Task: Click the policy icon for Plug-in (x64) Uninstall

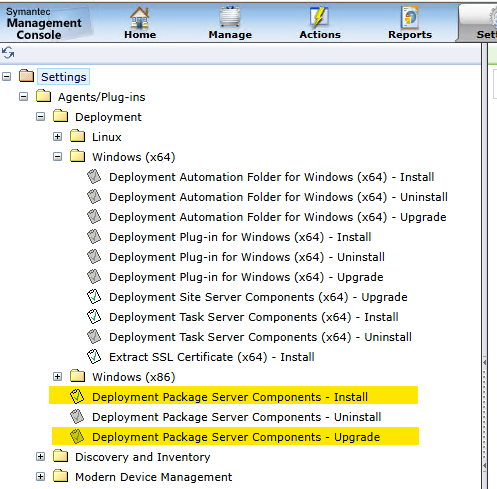Action: pos(94,257)
